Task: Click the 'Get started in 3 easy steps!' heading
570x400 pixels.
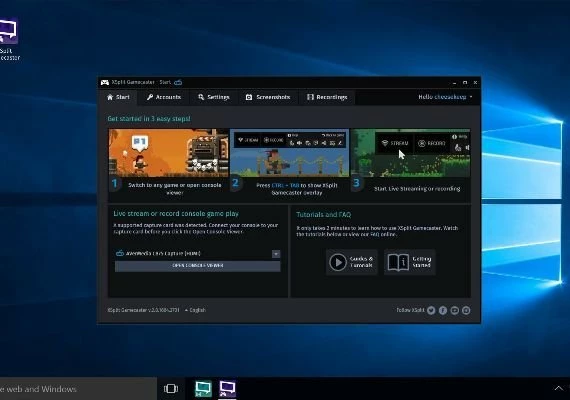Action: pyautogui.click(x=149, y=119)
